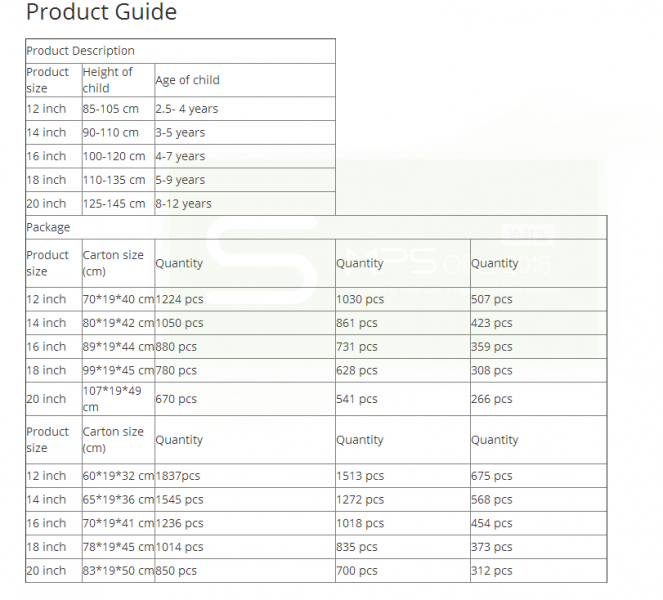The width and height of the screenshot is (663, 600).
Task: Click the Age of child column header
Action: 187,80
